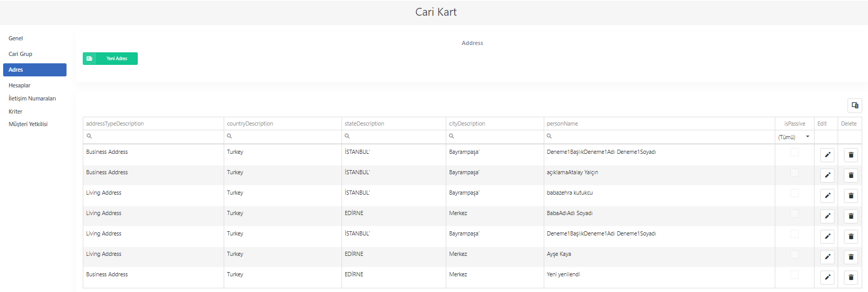Delete the Ayşe Kaya address row
Viewport: 868px width, 292px height.
[x=851, y=257]
